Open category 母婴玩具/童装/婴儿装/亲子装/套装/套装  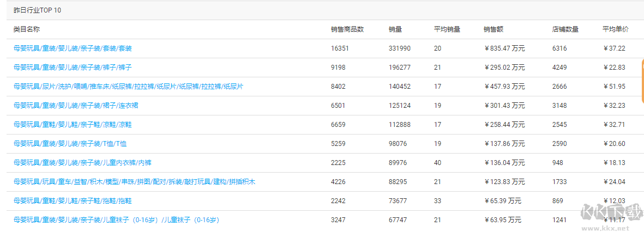(73, 48)
